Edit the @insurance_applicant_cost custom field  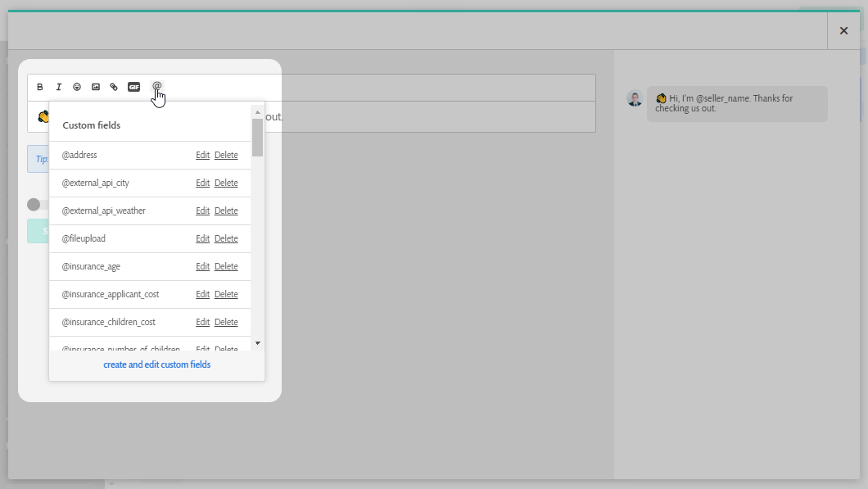202,294
